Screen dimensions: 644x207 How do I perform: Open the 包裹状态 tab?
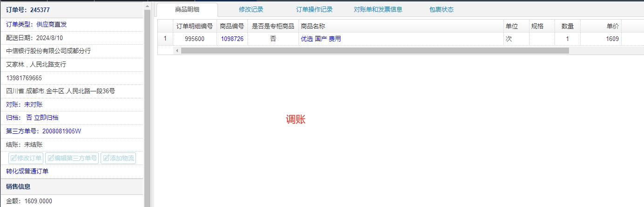click(x=441, y=9)
